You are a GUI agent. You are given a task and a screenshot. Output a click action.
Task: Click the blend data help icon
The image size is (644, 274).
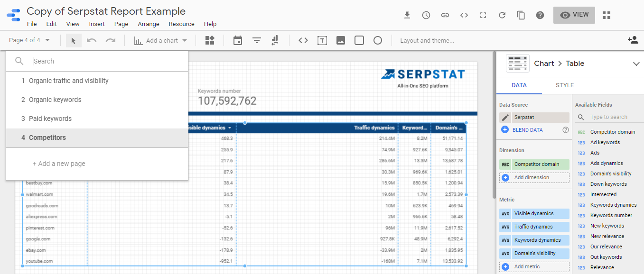click(x=565, y=130)
